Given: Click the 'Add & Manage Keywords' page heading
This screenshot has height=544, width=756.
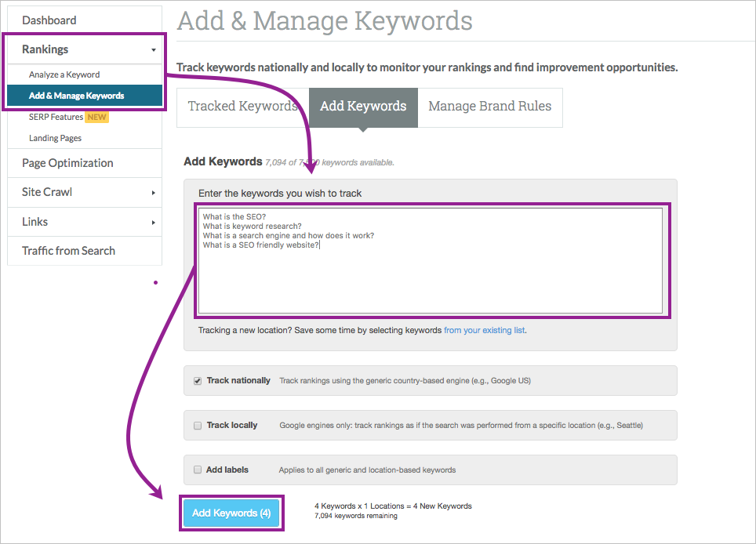Looking at the screenshot, I should (325, 21).
